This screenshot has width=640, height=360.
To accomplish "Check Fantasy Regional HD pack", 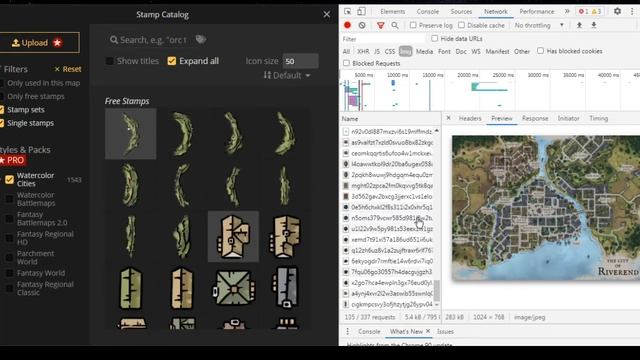I will pyautogui.click(x=9, y=238).
